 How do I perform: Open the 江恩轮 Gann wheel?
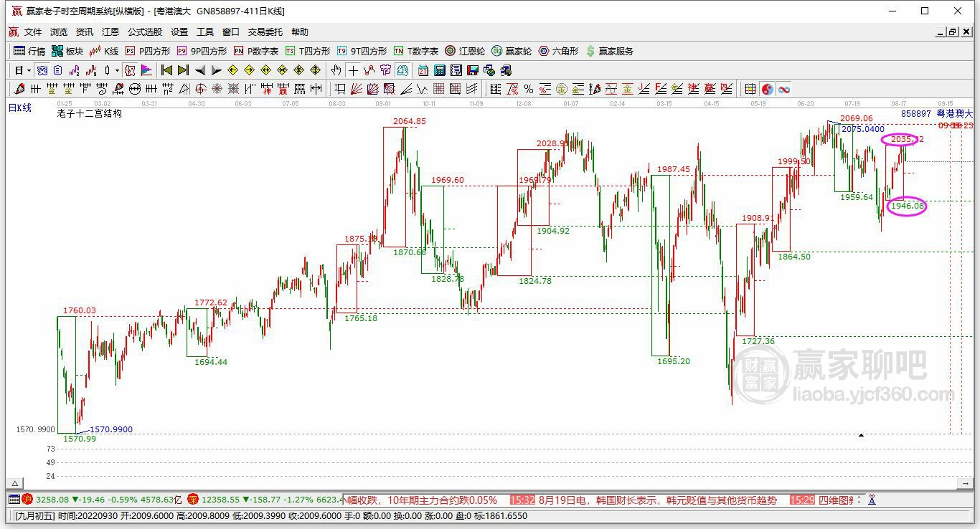tap(465, 51)
